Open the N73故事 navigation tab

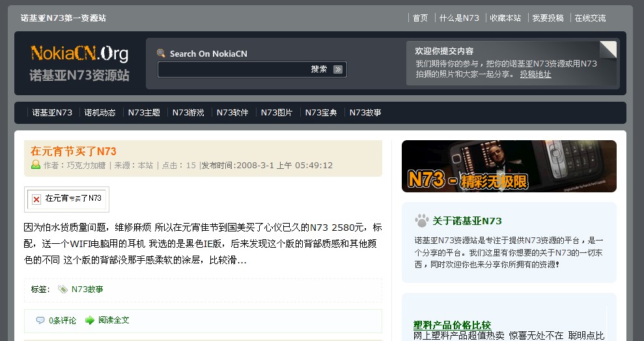point(365,113)
